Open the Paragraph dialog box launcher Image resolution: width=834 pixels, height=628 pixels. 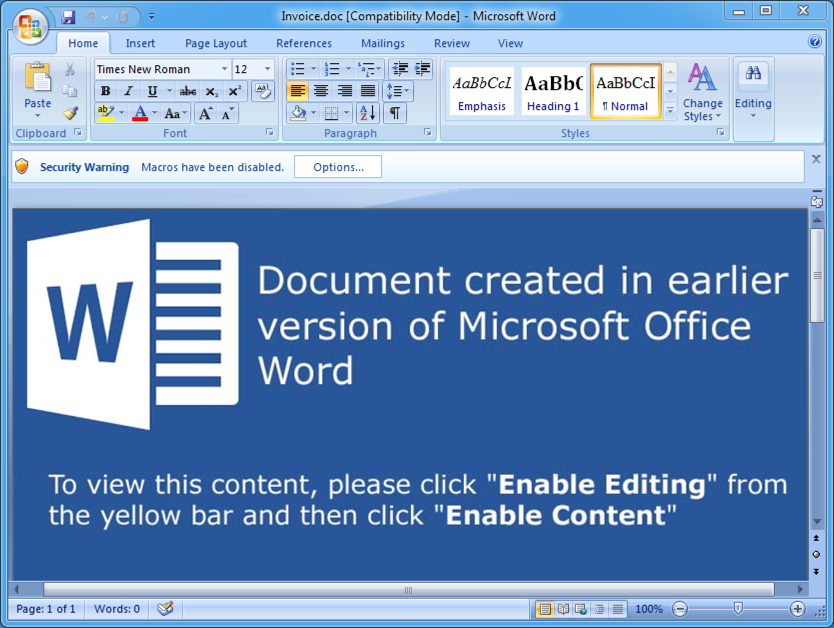428,132
